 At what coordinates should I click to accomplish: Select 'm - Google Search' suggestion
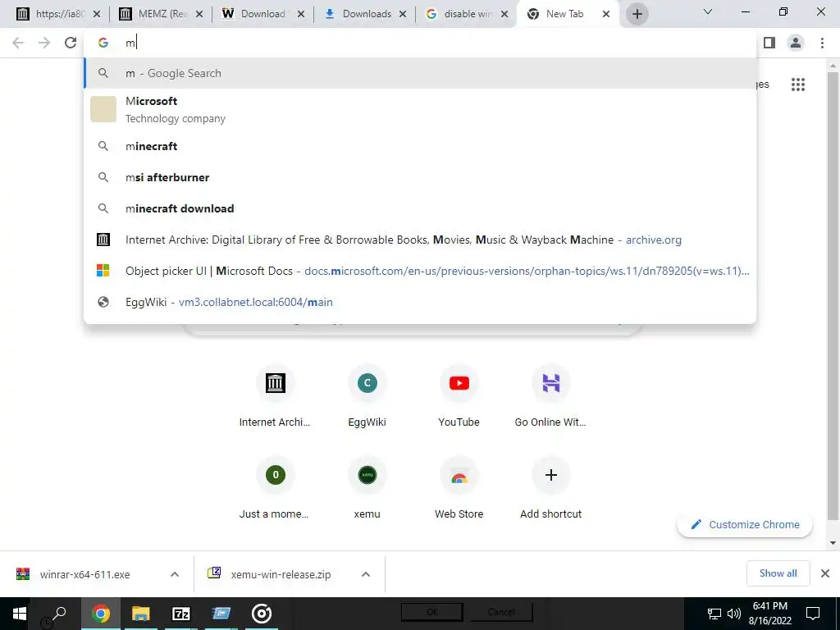click(x=420, y=73)
